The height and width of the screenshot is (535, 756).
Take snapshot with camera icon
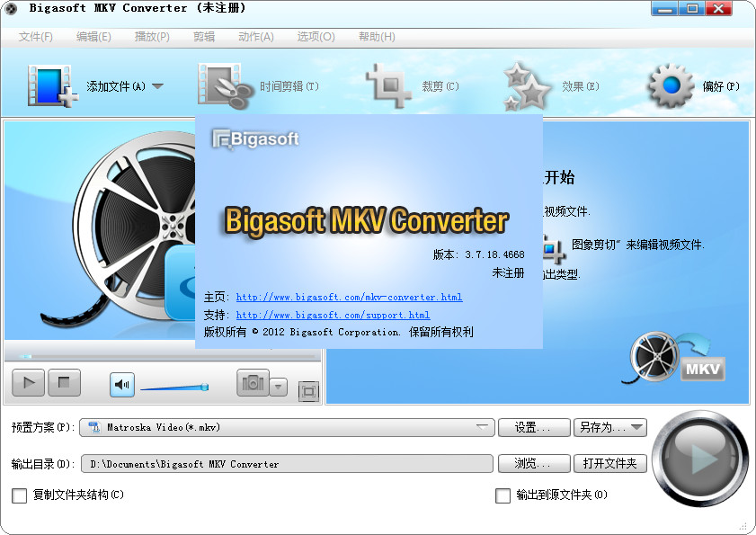tap(253, 383)
